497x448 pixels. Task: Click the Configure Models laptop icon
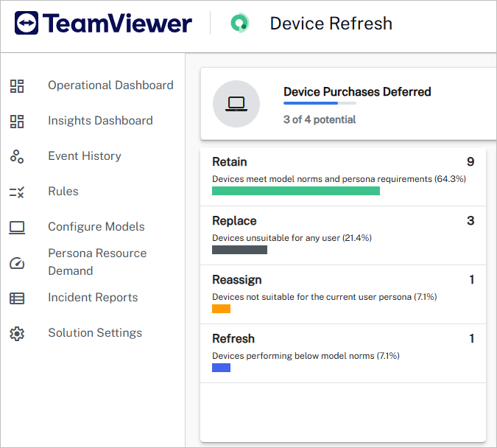click(x=17, y=228)
